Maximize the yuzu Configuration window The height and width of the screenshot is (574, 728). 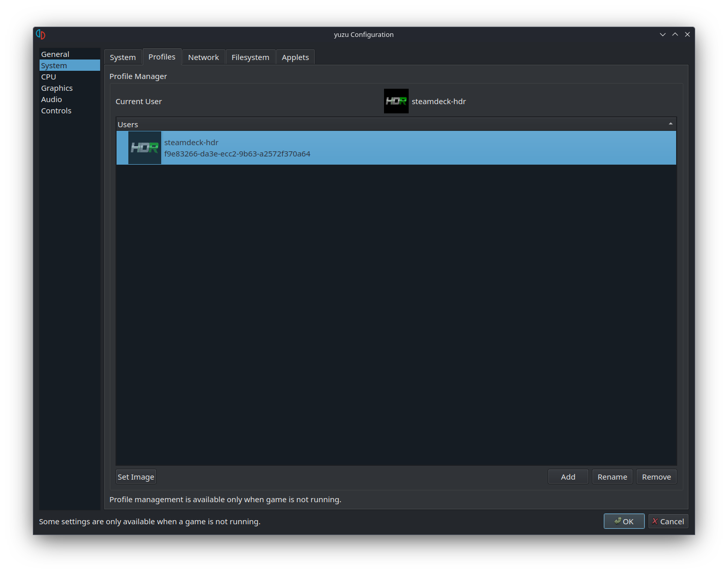[x=675, y=34]
